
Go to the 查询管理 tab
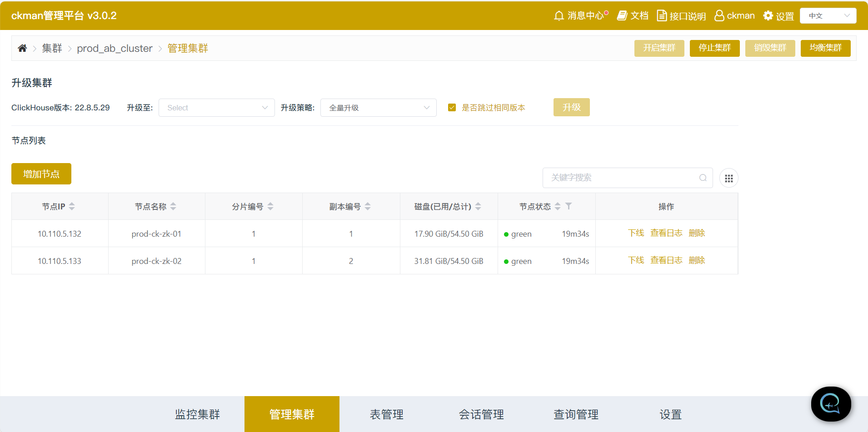pos(576,414)
